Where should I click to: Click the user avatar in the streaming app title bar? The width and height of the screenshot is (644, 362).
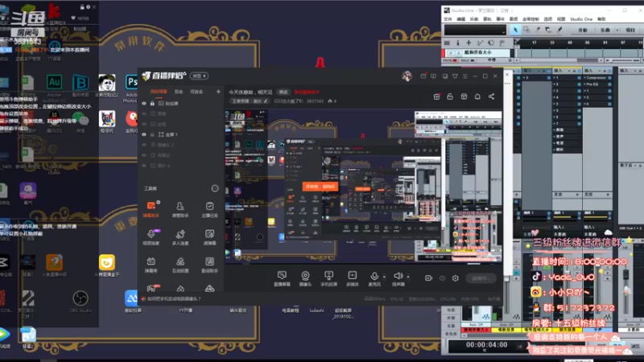407,76
